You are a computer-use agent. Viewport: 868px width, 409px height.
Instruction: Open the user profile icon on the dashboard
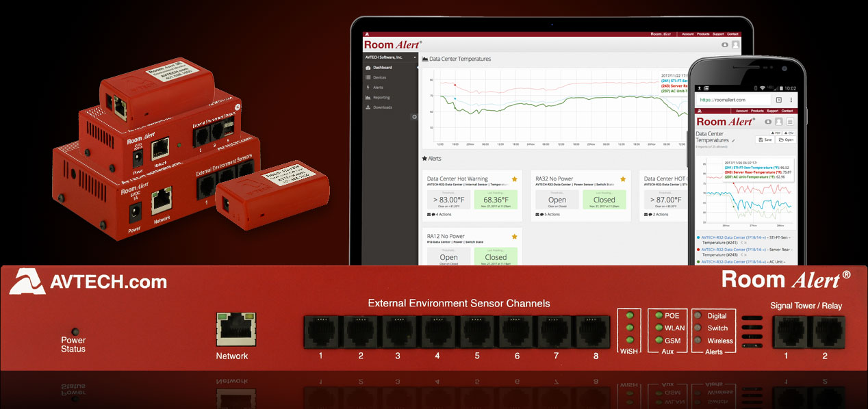(x=735, y=44)
